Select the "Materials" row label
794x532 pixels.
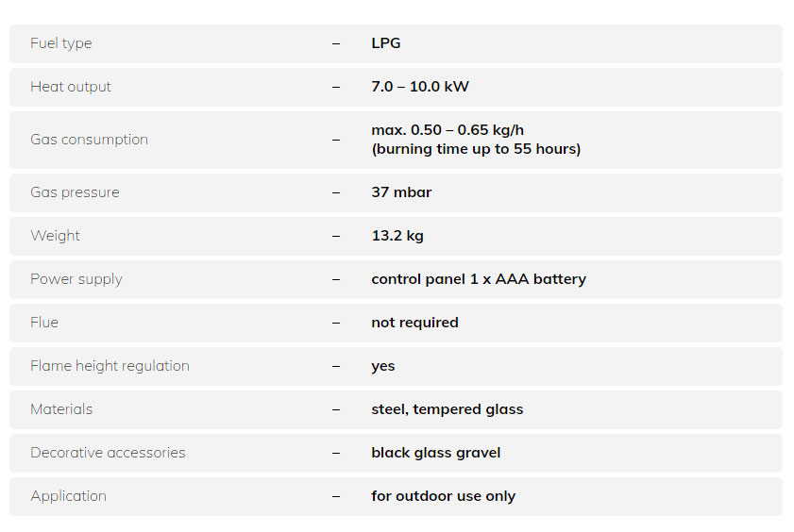pos(61,409)
